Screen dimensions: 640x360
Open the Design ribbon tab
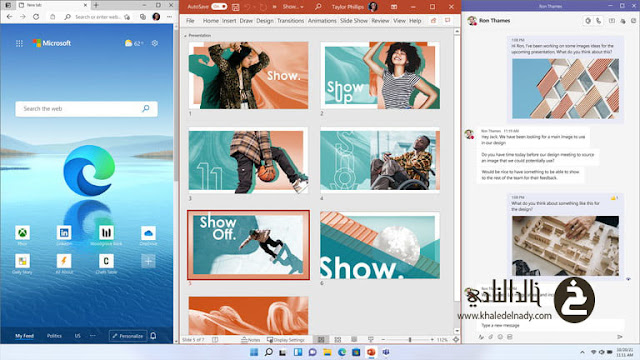click(x=265, y=20)
